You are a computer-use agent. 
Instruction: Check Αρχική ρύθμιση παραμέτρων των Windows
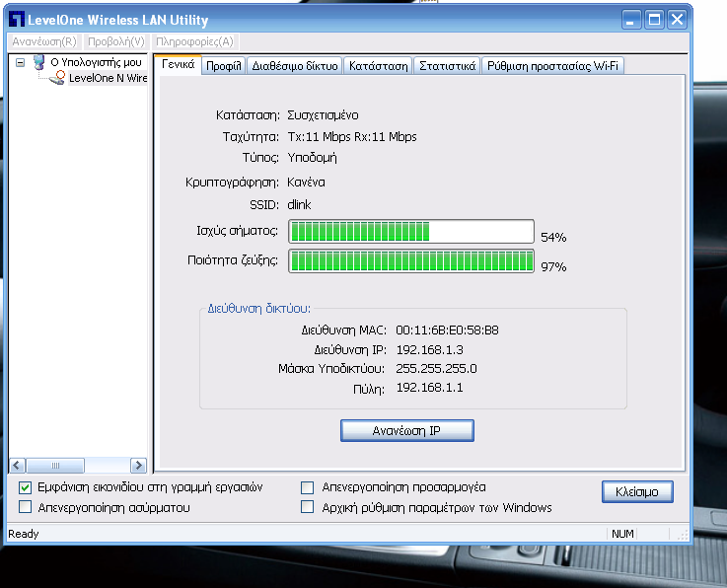(307, 507)
